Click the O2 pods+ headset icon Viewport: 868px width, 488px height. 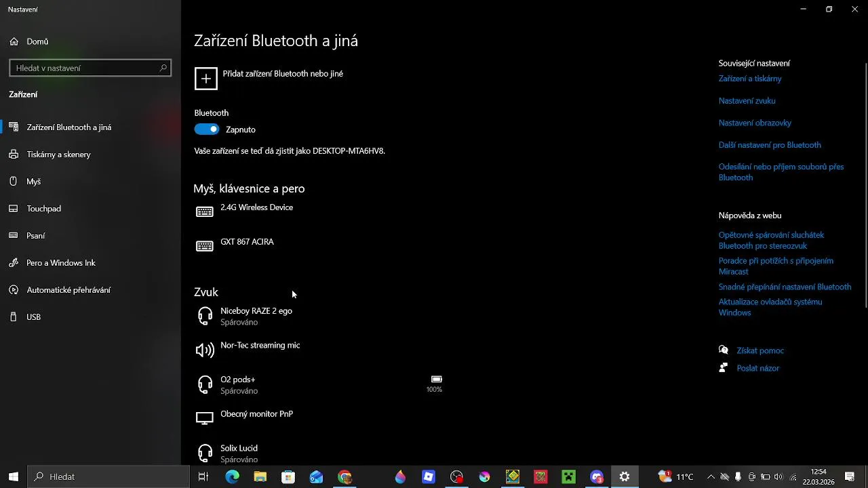pyautogui.click(x=205, y=385)
